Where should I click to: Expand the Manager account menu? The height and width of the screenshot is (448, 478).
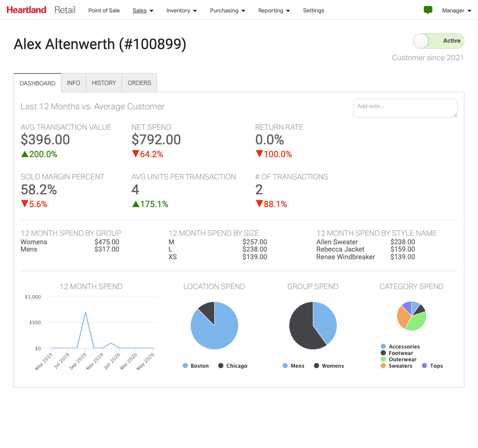[x=456, y=11]
